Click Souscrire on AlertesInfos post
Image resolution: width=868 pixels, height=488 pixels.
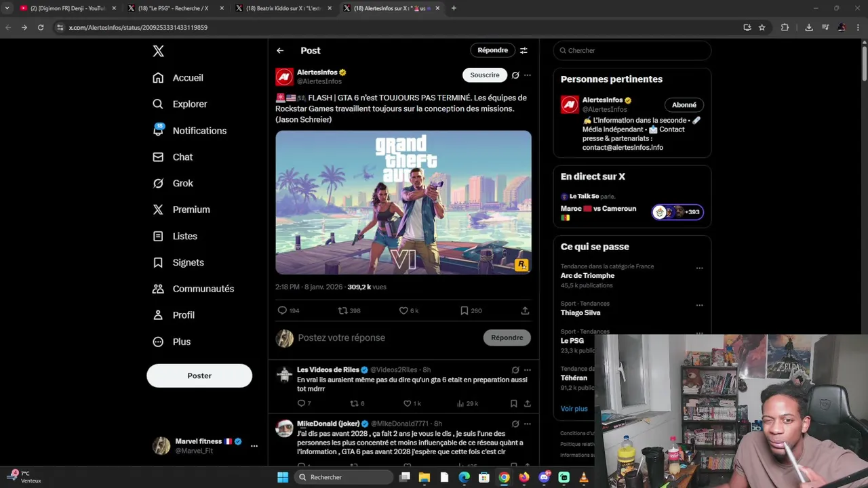[485, 75]
